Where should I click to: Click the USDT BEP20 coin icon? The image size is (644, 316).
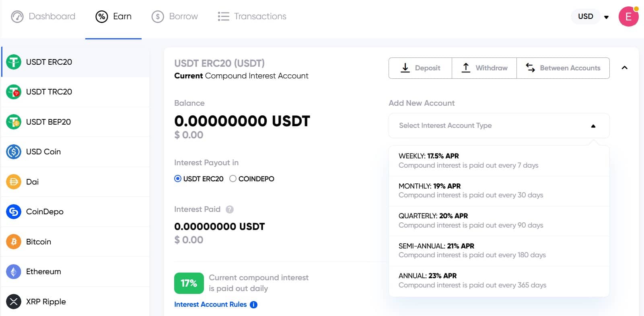tap(14, 122)
